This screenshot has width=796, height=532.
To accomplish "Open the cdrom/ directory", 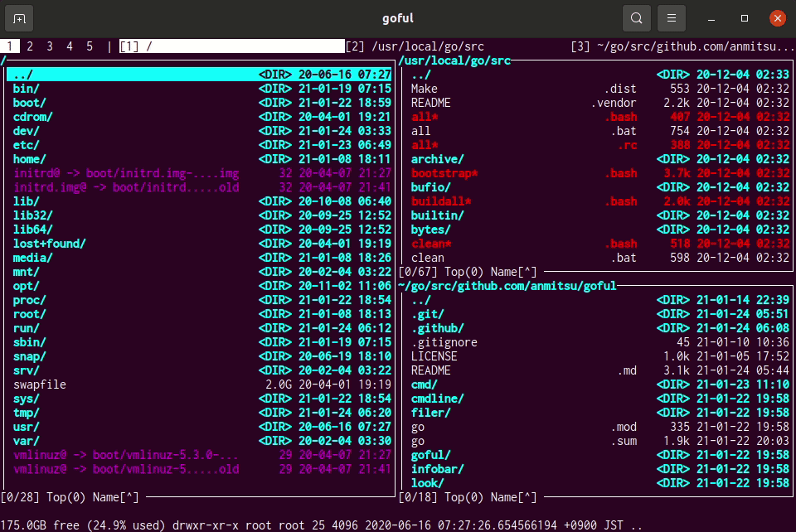I will tap(202, 117).
